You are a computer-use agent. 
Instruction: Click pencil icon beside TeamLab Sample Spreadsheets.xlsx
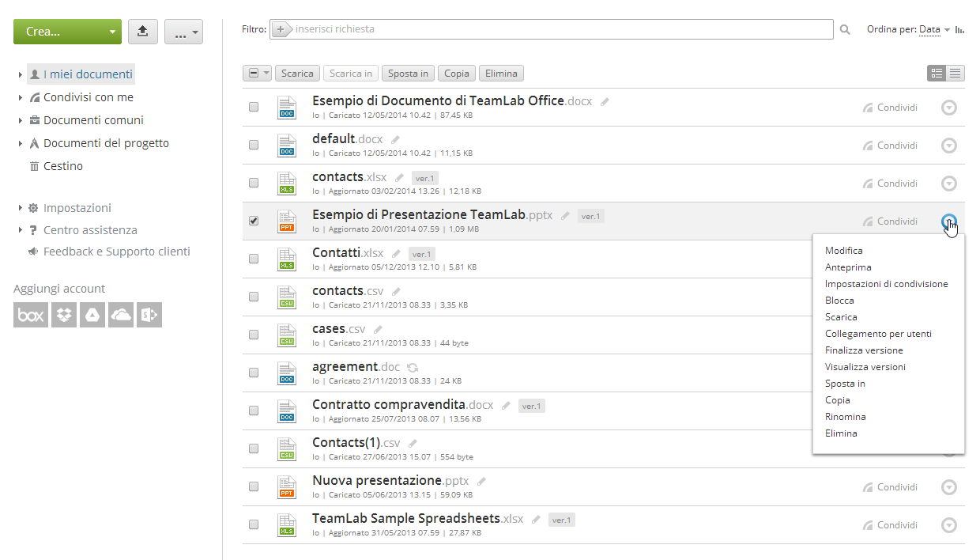[537, 520]
